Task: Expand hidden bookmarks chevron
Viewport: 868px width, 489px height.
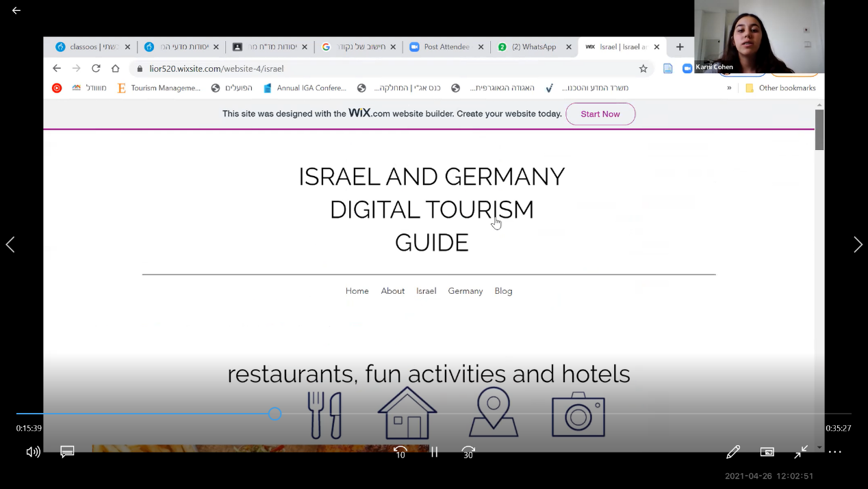Action: pos(729,88)
